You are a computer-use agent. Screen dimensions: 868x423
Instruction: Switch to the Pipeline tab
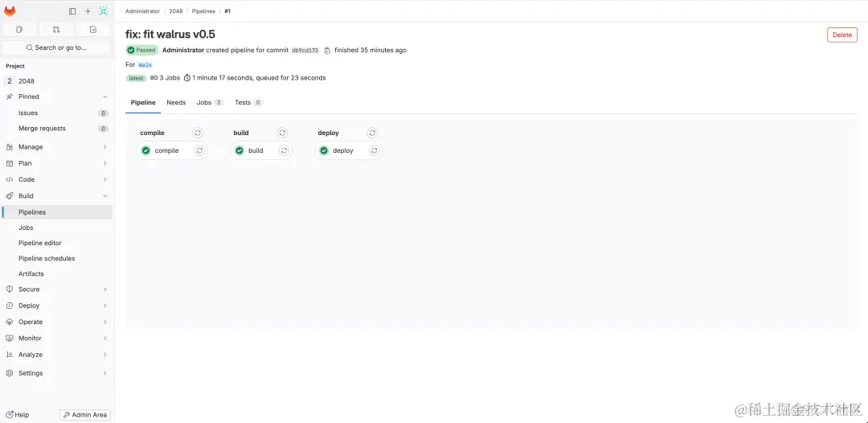pos(143,102)
